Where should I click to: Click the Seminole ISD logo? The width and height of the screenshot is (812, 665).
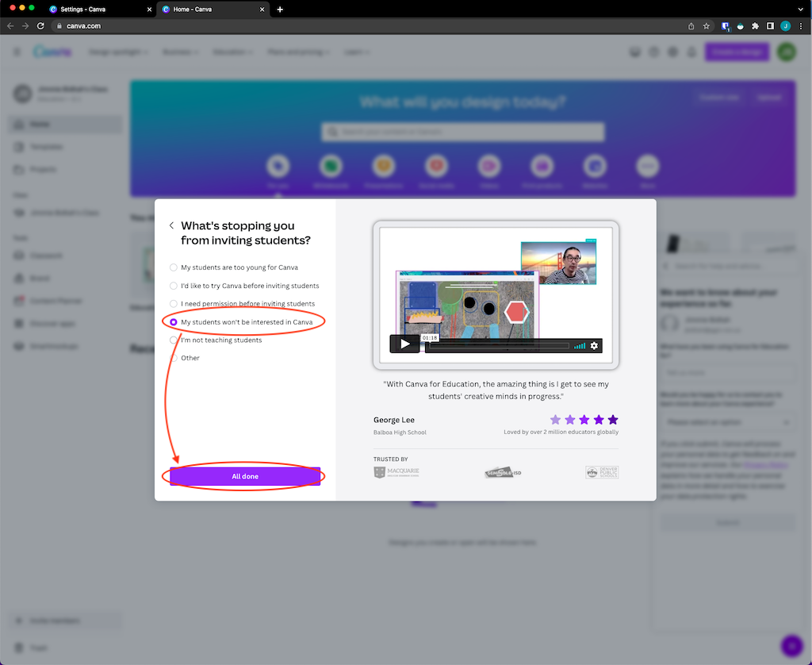(x=503, y=472)
